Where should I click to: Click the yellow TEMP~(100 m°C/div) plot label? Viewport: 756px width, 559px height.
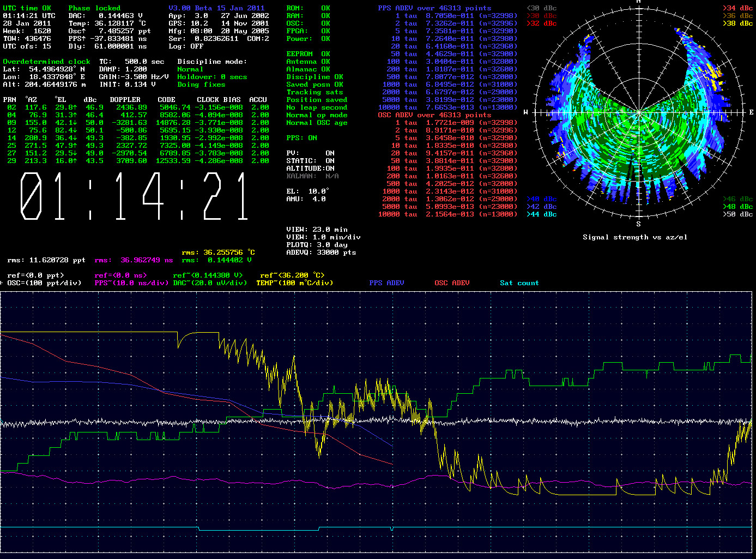[x=294, y=283]
